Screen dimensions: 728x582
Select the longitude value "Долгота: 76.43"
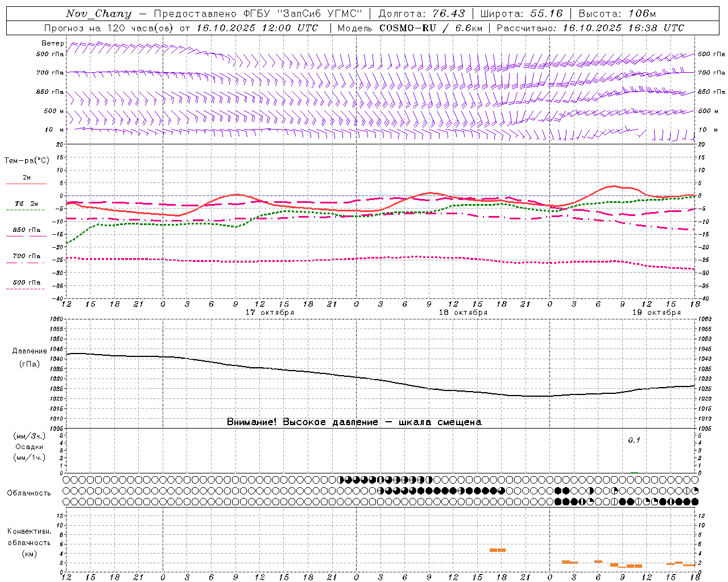click(421, 14)
